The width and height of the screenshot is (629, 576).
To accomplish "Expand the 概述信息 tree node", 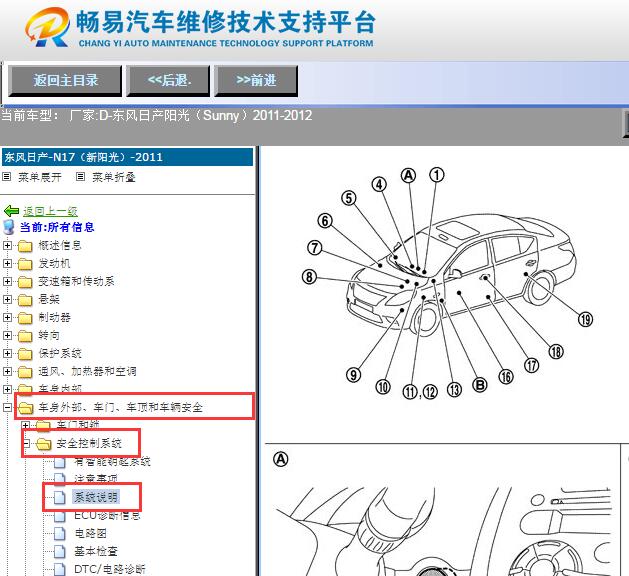I will coord(7,245).
